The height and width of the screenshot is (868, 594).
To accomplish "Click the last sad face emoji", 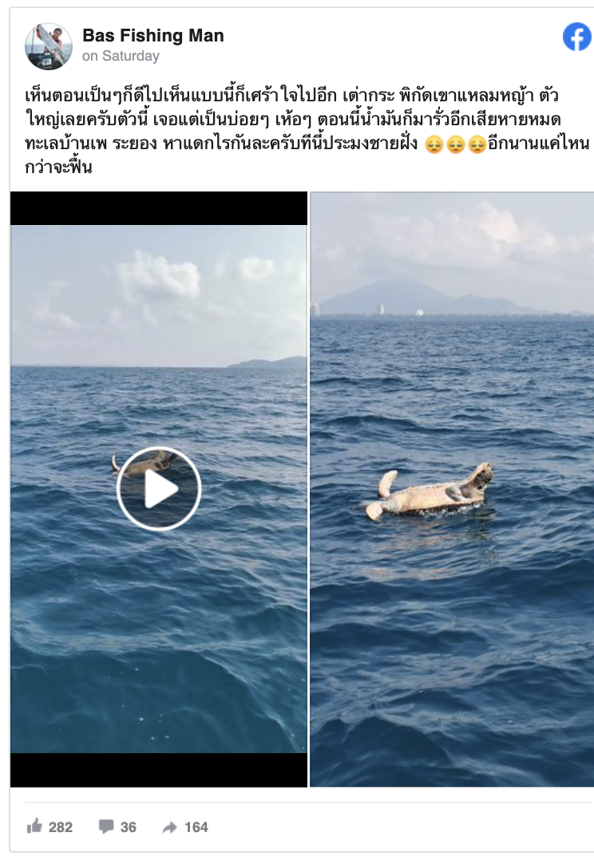I will (x=477, y=145).
